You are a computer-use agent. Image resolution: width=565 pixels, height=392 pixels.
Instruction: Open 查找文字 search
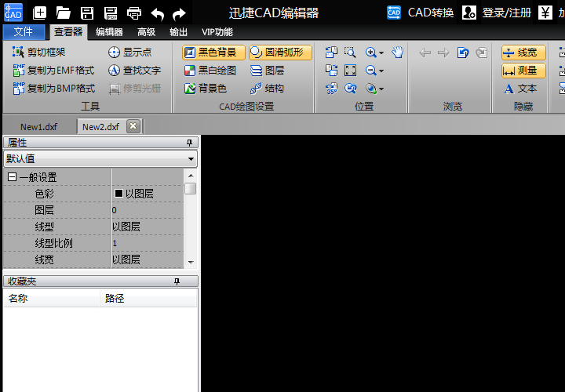pyautogui.click(x=134, y=71)
